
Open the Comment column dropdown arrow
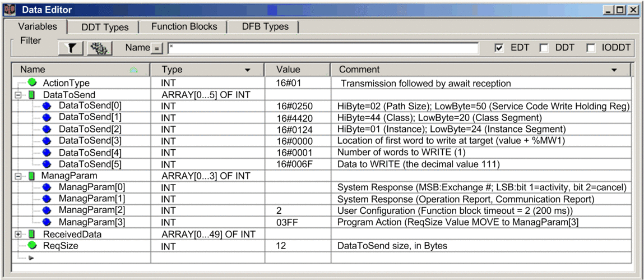point(614,70)
